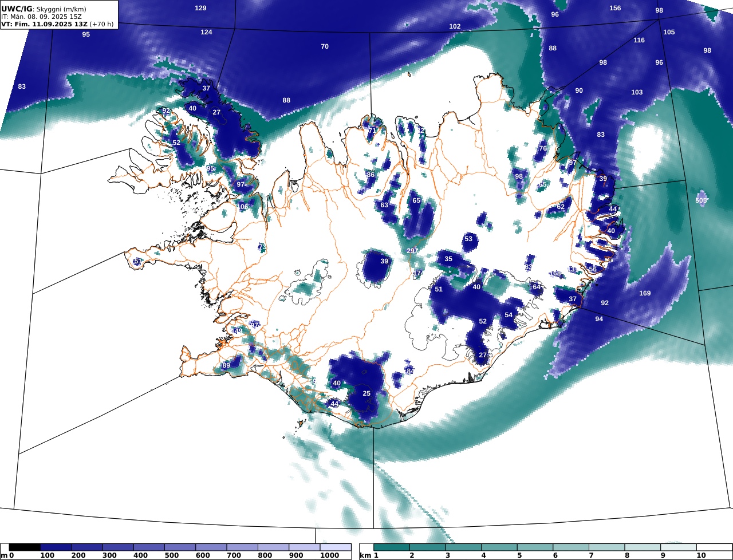
Task: Click the visibility value 54 over Vatnajökull
Action: pos(509,315)
